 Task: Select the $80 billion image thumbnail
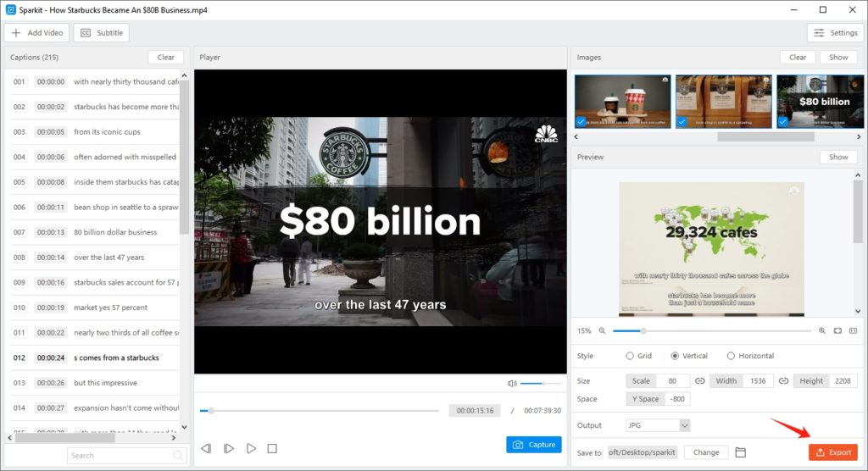(821, 102)
